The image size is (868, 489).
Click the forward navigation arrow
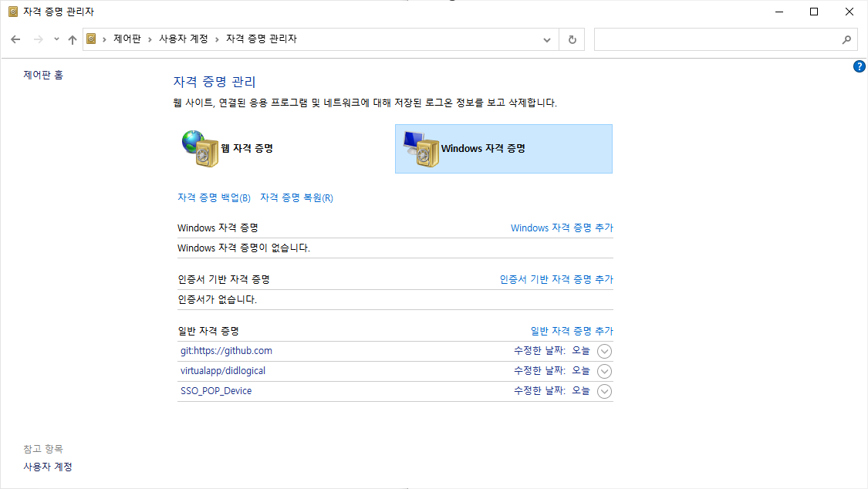(39, 39)
